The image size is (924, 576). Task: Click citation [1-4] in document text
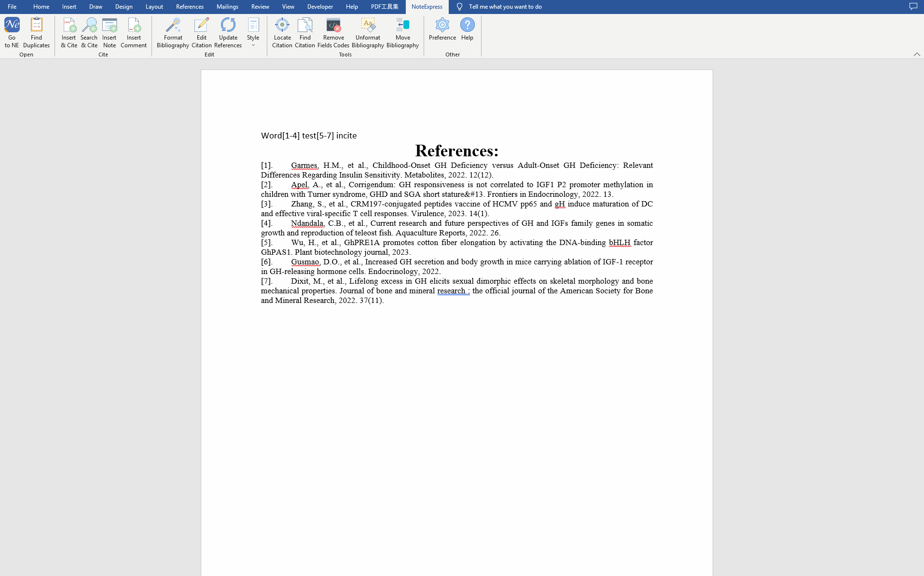(x=291, y=136)
